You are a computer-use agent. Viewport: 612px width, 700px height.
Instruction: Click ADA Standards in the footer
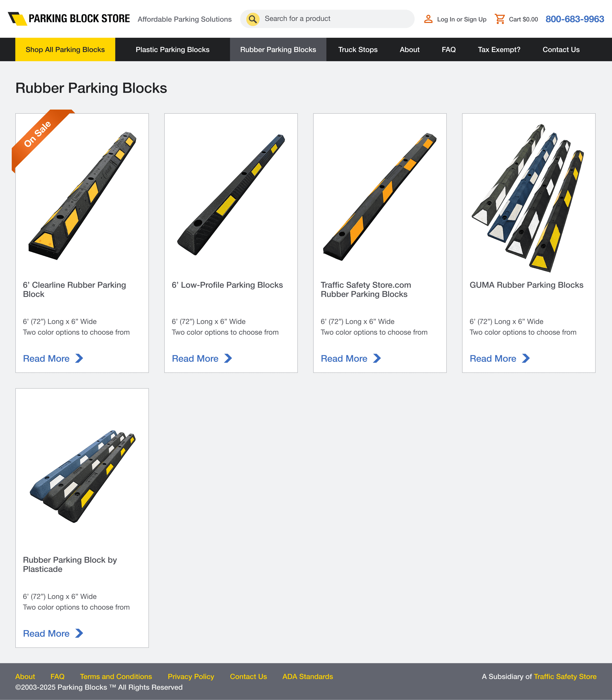point(308,677)
